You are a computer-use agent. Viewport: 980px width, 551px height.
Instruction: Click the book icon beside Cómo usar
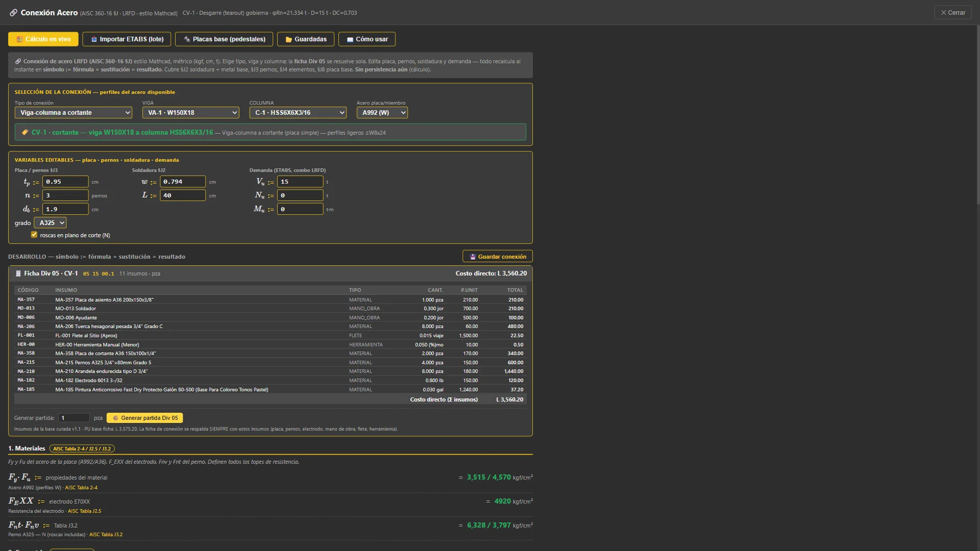(350, 39)
